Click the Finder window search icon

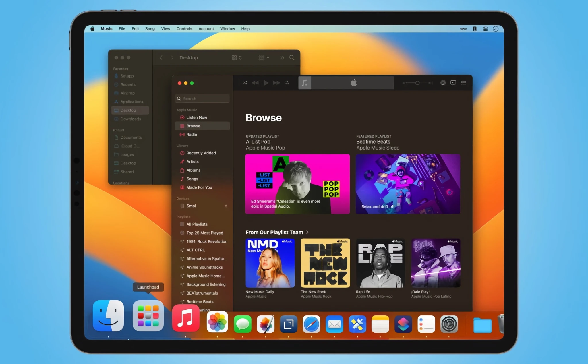pos(292,58)
